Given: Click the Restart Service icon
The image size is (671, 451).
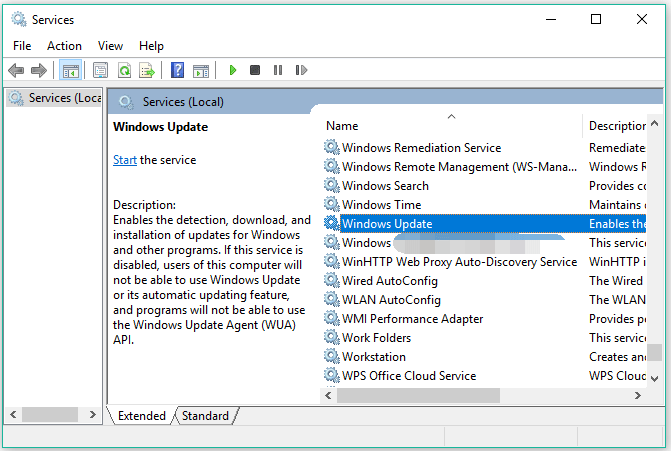Looking at the screenshot, I should click(x=301, y=70).
